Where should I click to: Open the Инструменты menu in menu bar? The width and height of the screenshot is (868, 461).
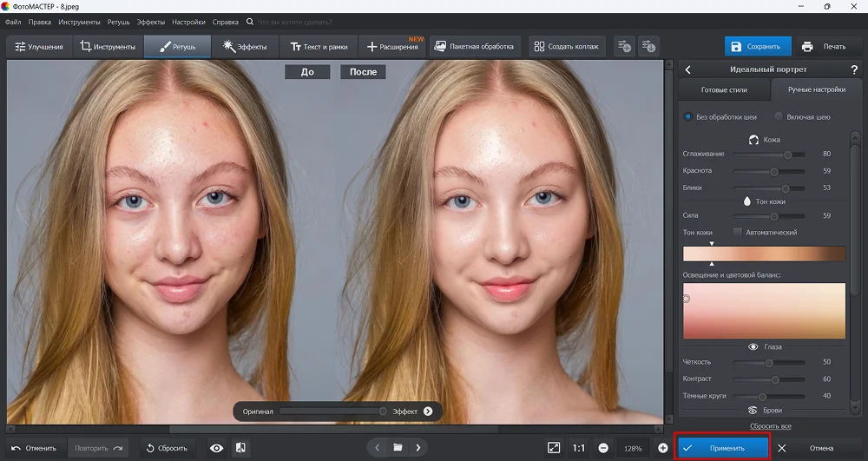click(79, 22)
